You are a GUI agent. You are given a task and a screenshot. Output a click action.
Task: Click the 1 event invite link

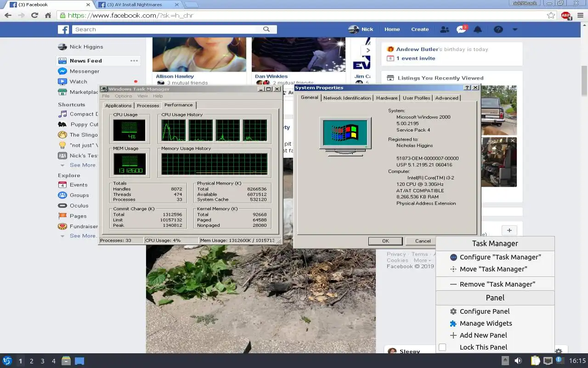pyautogui.click(x=416, y=58)
